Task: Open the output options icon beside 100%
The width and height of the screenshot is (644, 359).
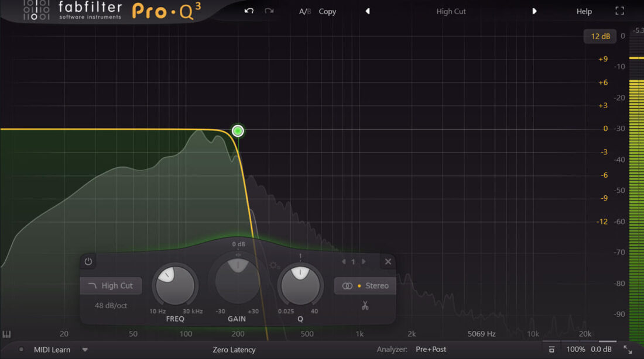Action: pos(551,350)
